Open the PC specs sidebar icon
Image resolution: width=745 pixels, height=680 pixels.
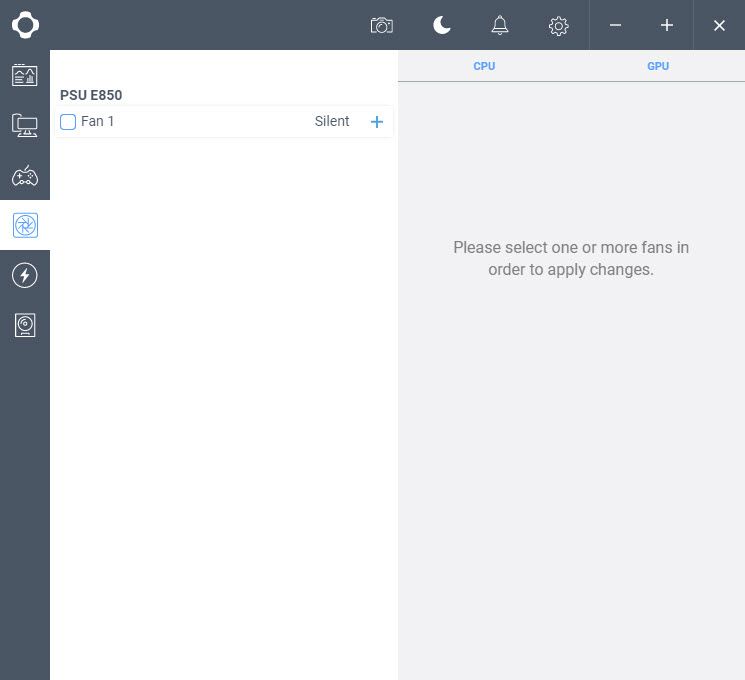(25, 125)
